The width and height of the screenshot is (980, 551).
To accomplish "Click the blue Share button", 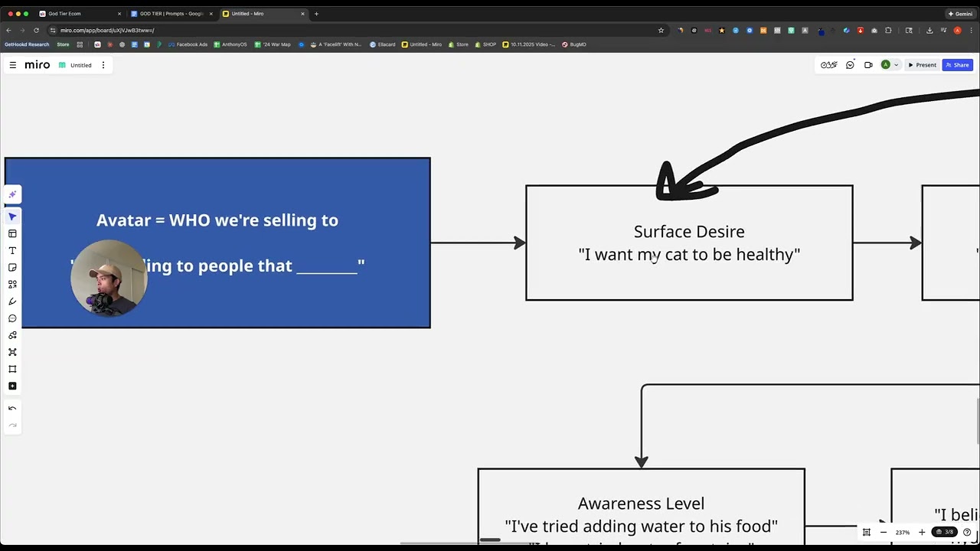I will pos(957,65).
